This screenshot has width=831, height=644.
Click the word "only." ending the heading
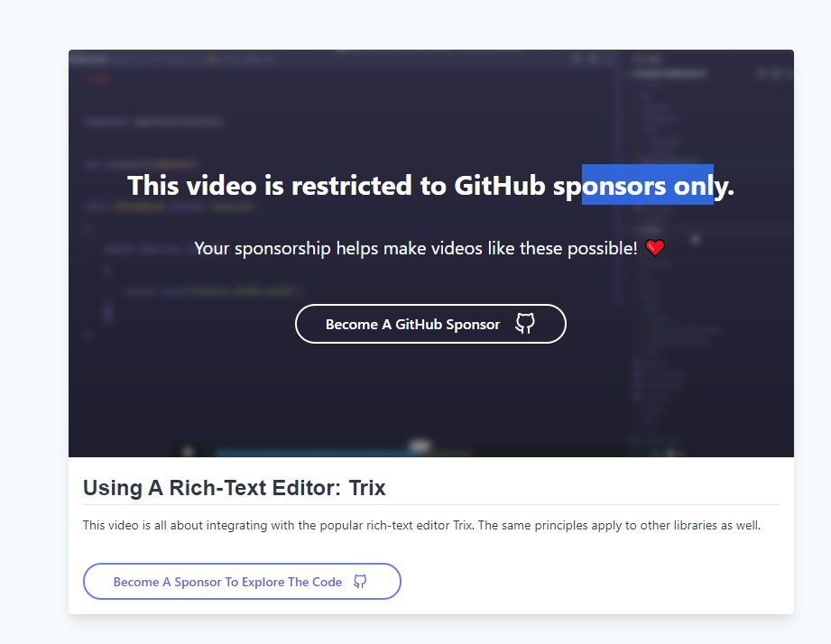[x=703, y=186]
